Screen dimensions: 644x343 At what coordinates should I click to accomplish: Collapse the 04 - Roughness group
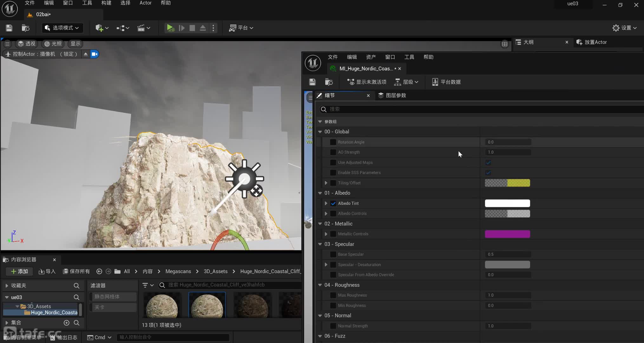click(320, 285)
